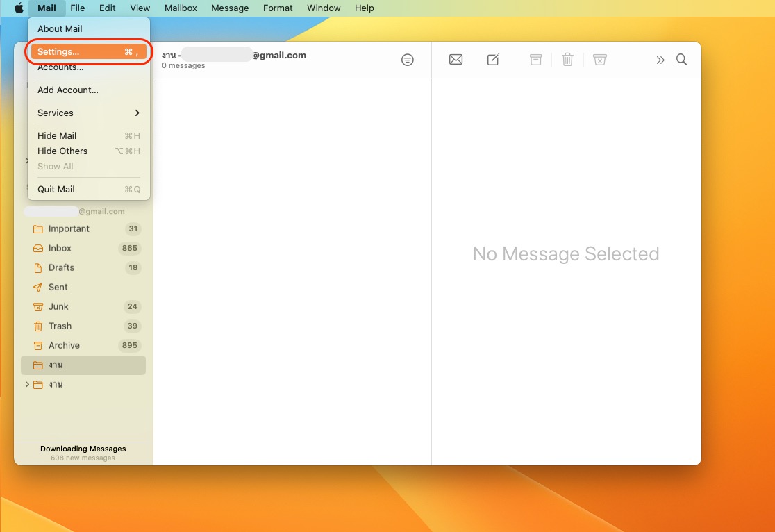This screenshot has height=532, width=775.
Task: Click the Get New Mail envelope icon
Action: point(456,60)
